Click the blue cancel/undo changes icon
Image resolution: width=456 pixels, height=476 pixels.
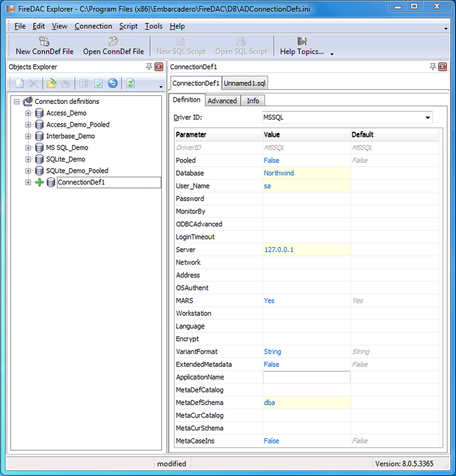pyautogui.click(x=113, y=83)
